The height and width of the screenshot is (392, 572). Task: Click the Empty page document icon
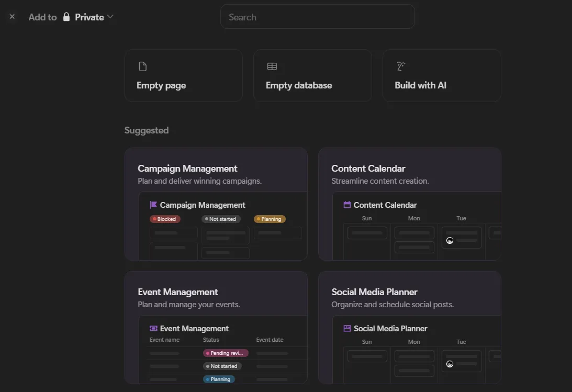[142, 66]
